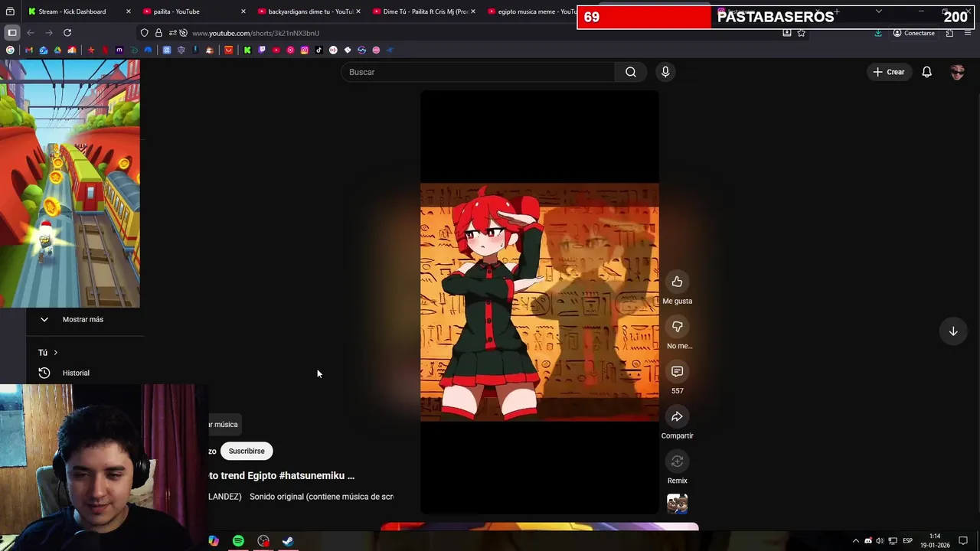Like the short with Me gusta
This screenshot has height=551, width=980.
pyautogui.click(x=677, y=282)
